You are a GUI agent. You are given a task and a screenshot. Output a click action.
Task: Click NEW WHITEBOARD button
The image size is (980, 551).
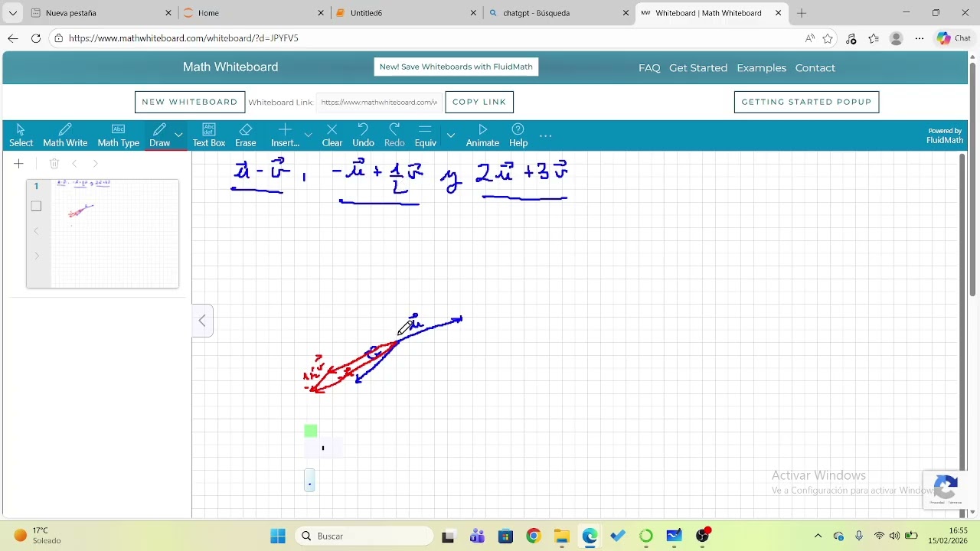point(190,102)
